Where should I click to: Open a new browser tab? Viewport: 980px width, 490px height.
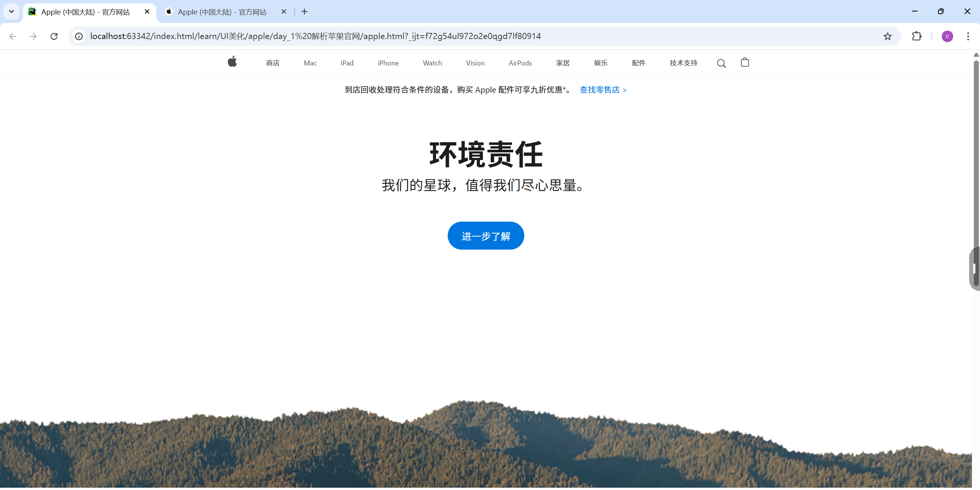click(x=304, y=12)
